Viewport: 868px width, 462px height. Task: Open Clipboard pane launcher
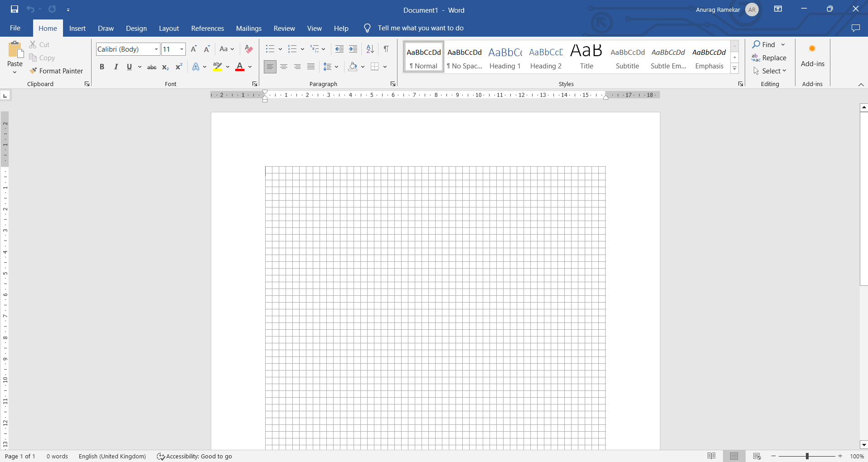[87, 84]
